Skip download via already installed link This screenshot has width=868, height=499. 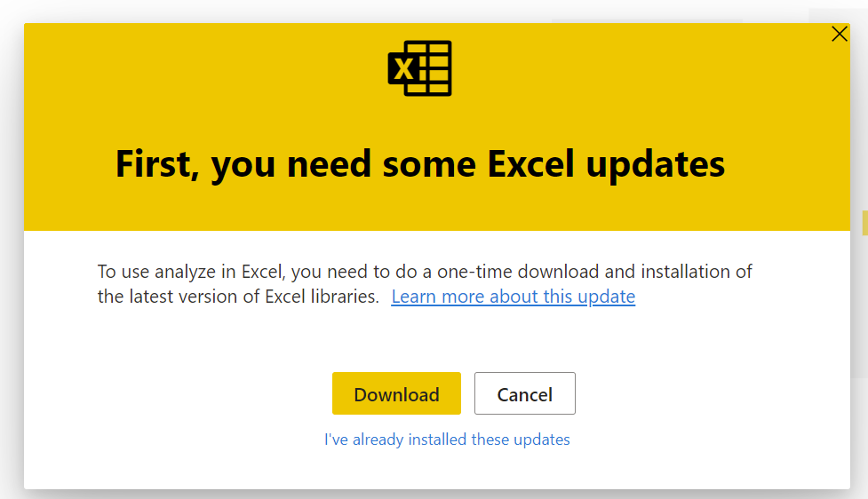tap(447, 440)
